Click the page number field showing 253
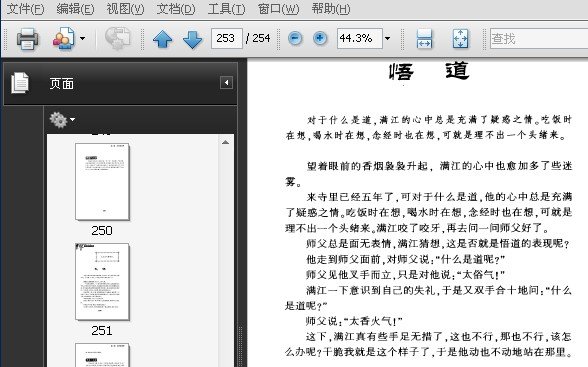Viewport: 588px width, 367px height. tap(227, 38)
